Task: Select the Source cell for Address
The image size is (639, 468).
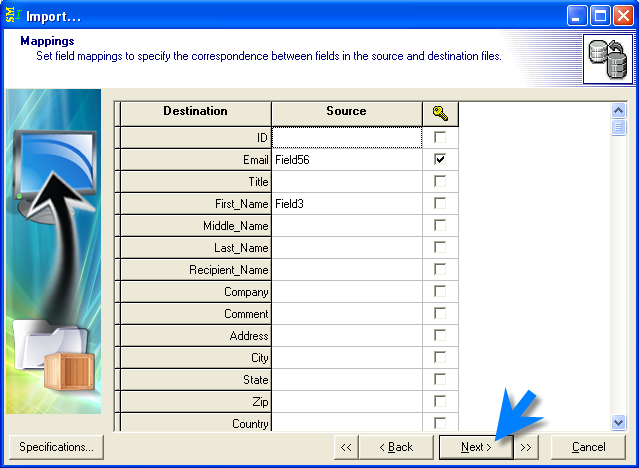Action: click(x=347, y=336)
